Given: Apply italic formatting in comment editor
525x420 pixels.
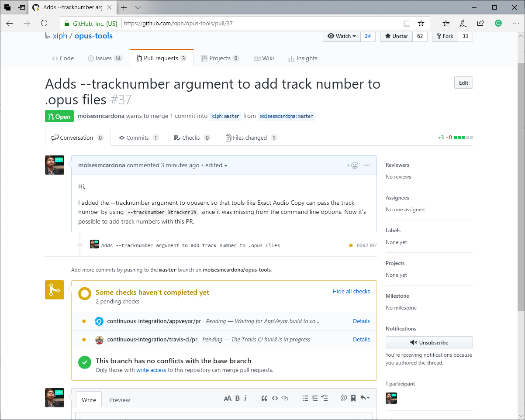Looking at the screenshot, I should (x=245, y=398).
